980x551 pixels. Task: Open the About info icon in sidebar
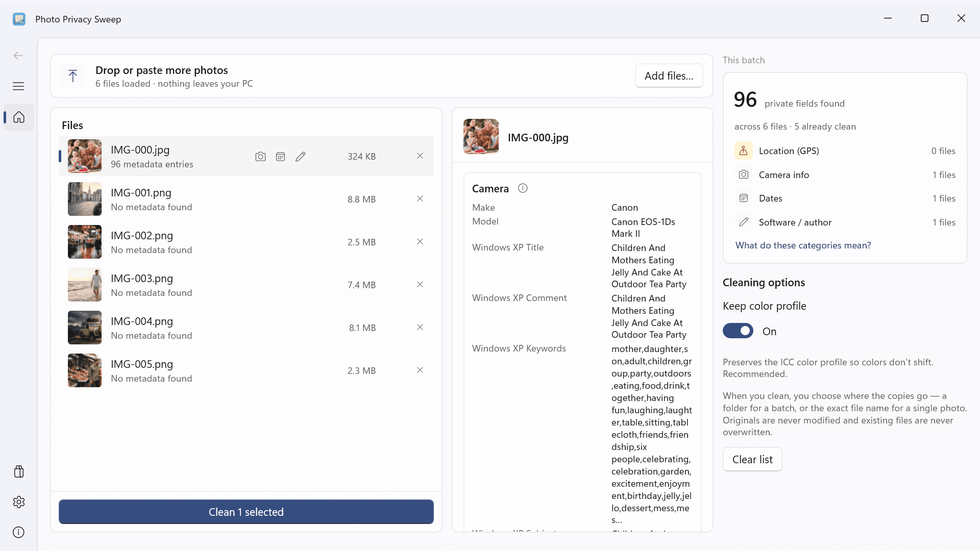(x=19, y=532)
